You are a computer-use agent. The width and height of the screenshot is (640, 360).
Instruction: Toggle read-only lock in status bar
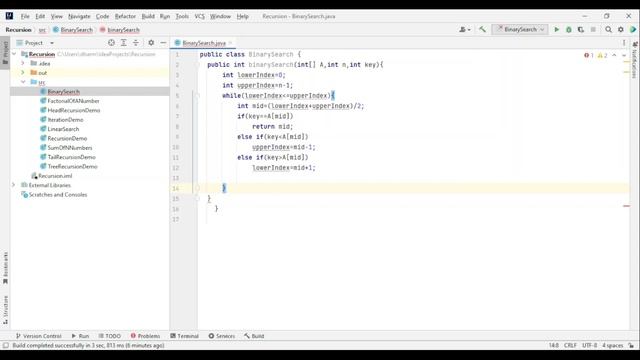631,345
